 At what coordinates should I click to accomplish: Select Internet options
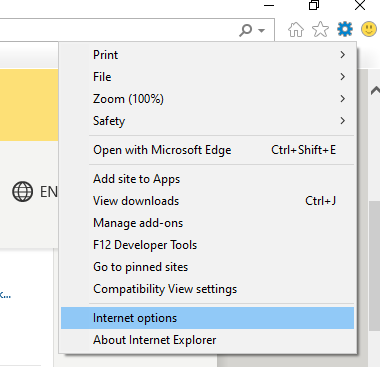coord(207,318)
